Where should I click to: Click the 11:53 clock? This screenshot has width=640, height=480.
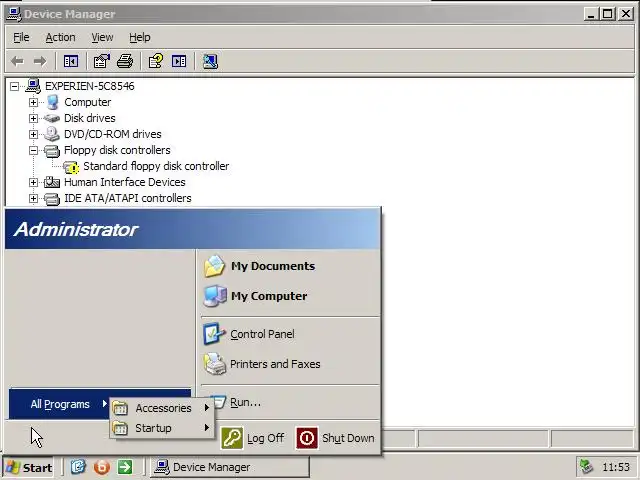616,467
